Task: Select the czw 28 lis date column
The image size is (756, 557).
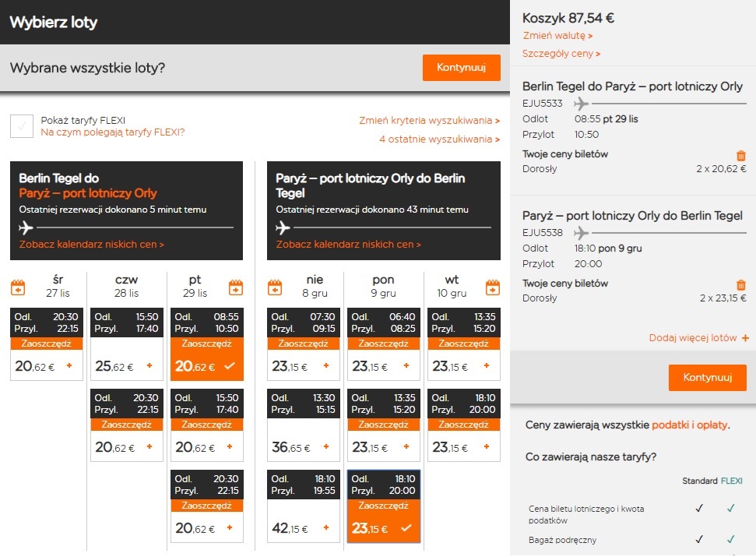Action: click(126, 286)
